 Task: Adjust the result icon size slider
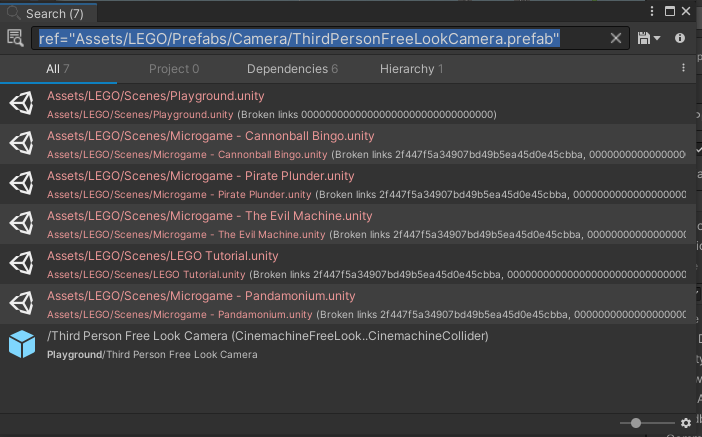pos(634,424)
